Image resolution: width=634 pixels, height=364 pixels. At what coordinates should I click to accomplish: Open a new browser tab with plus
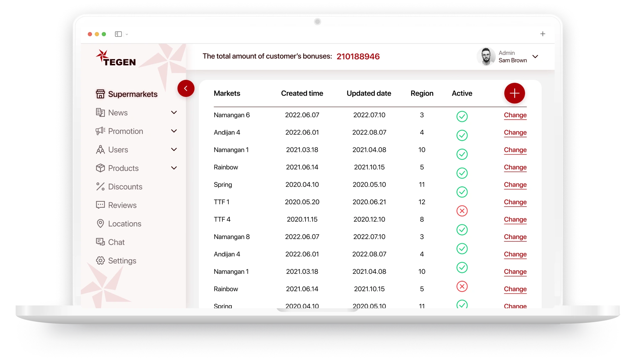(543, 34)
